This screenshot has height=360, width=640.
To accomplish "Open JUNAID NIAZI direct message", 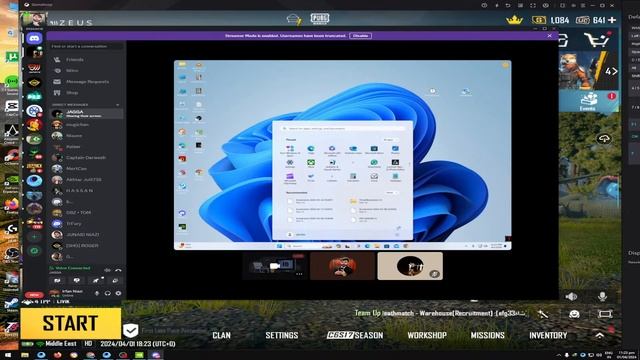I will [86, 235].
